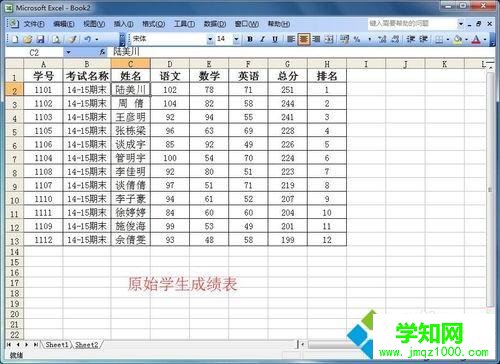Expand the Standard toolbar options chevron
This screenshot has height=364, width=500.
coord(122,39)
